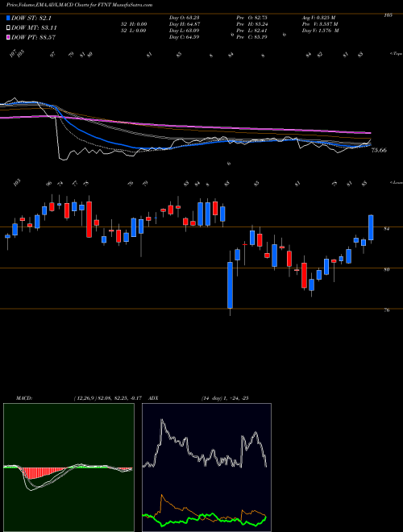Click the large blue gap-down candle near 76
Viewport: 403px width, 532px height.
coord(230,285)
